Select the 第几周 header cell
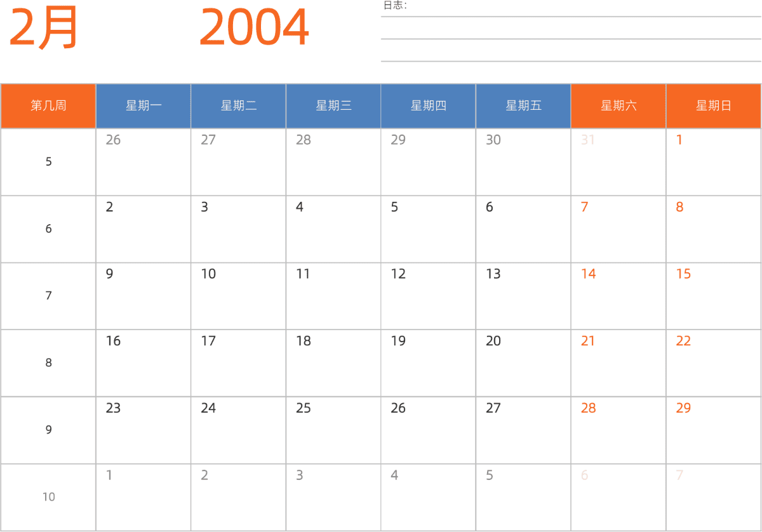Image resolution: width=762 pixels, height=532 pixels. (x=48, y=106)
